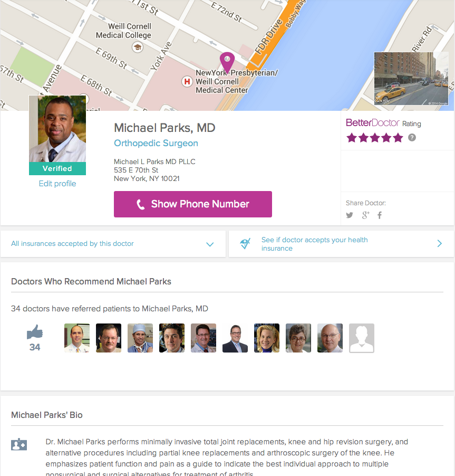The height and width of the screenshot is (476, 455).
Task: Click the thumbs up recommendation icon
Action: point(35,332)
